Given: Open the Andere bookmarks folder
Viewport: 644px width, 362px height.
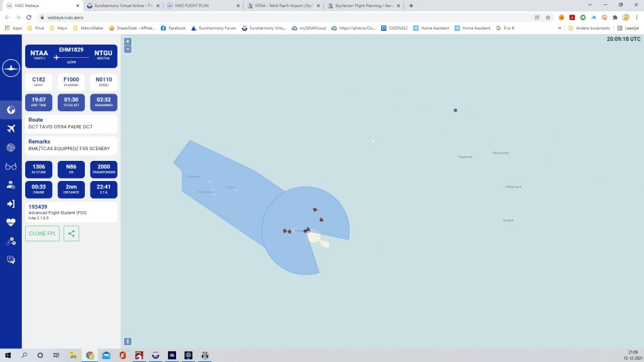Looking at the screenshot, I should tap(588, 28).
